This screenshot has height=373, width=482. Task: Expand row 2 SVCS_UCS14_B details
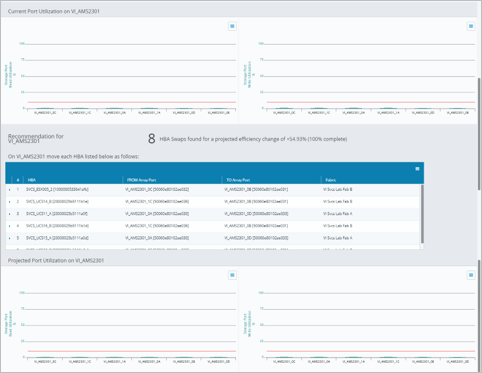[9, 202]
